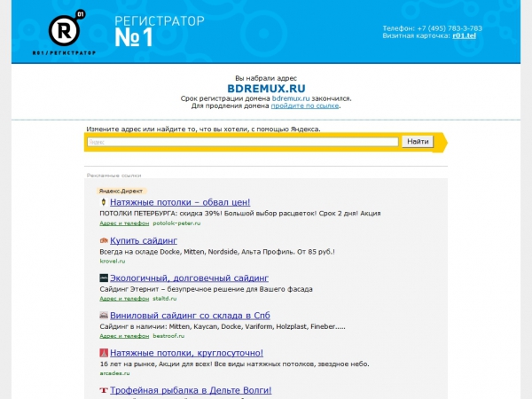Click the text "Вы набрали адрес"

click(x=266, y=78)
